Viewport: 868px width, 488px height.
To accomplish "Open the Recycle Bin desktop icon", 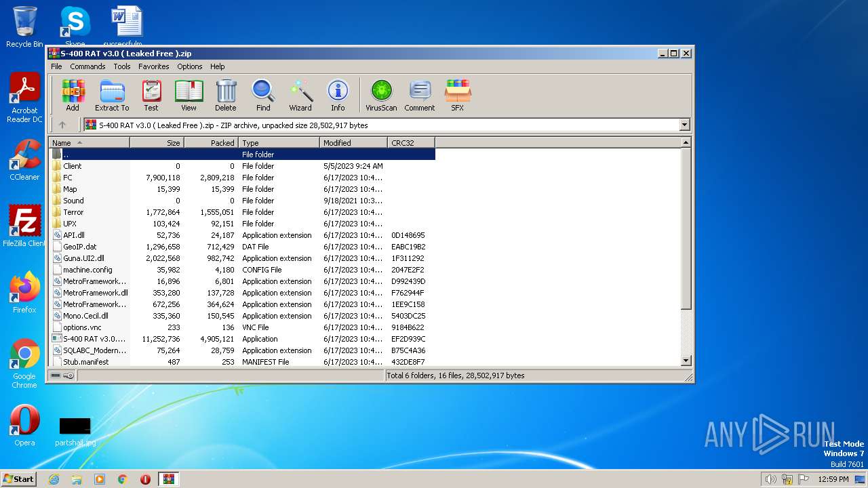I will point(24,27).
